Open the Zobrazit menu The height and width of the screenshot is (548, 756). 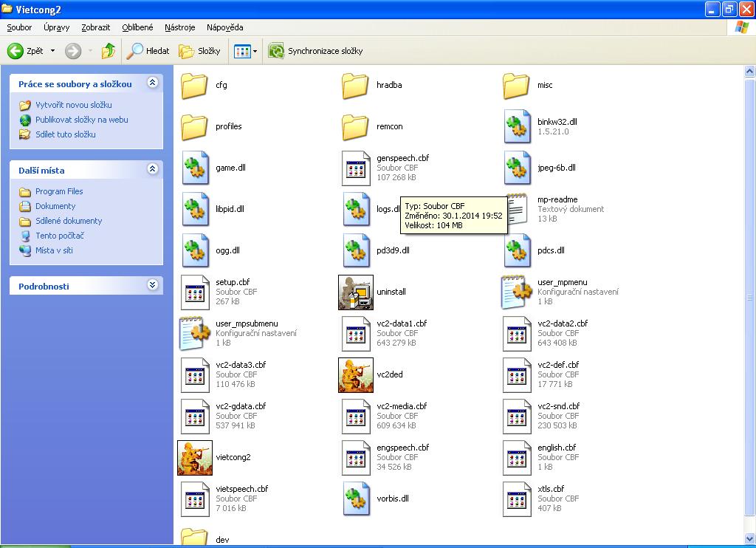96,27
